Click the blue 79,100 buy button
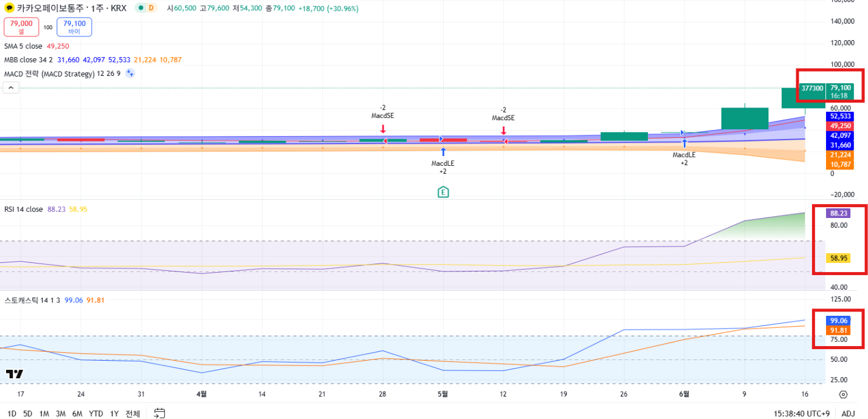Image resolution: width=868 pixels, height=419 pixels. tap(74, 27)
